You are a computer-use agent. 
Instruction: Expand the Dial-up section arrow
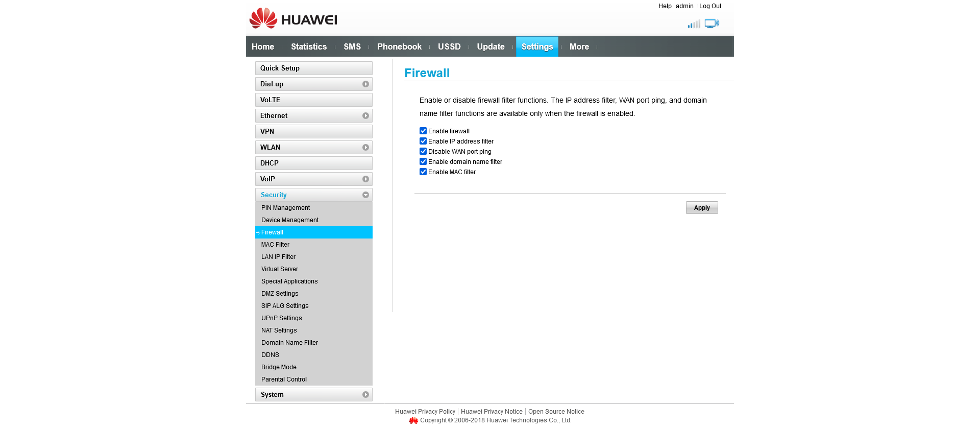[365, 84]
